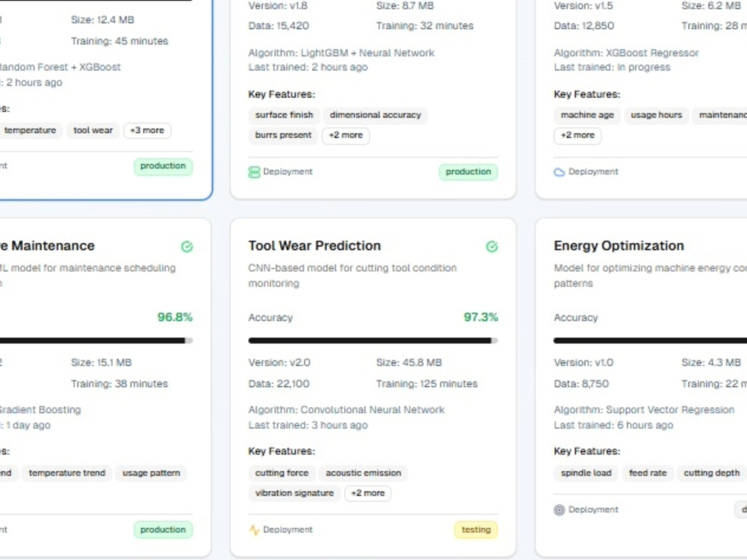
Task: Click the Energy Optimization accuracy progress bar
Action: coord(651,340)
